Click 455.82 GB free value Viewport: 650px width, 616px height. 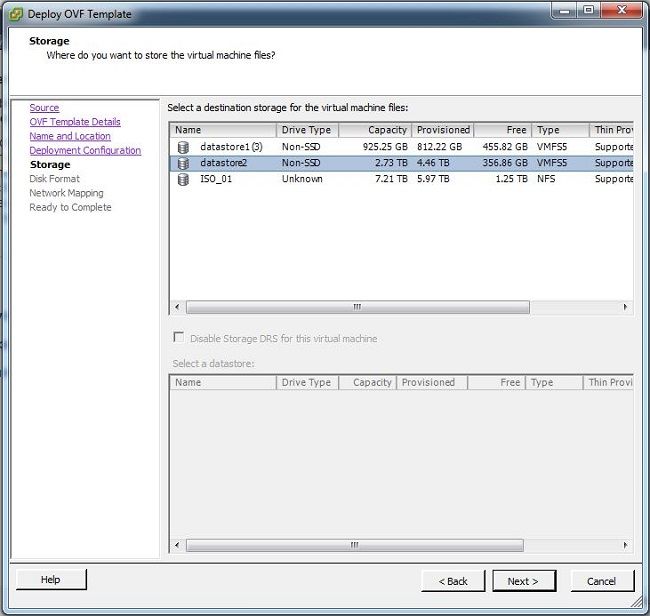505,147
